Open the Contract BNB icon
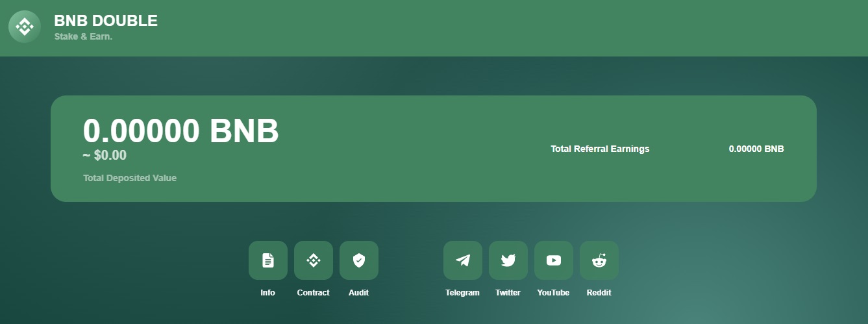 point(314,260)
